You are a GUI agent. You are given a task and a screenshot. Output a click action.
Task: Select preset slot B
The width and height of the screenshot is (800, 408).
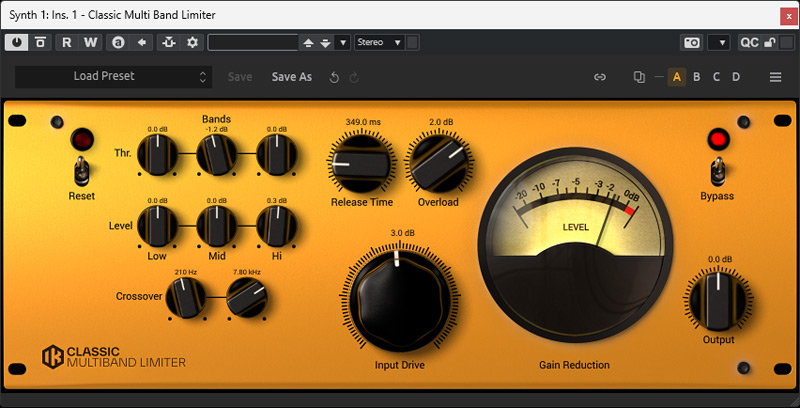[x=697, y=77]
